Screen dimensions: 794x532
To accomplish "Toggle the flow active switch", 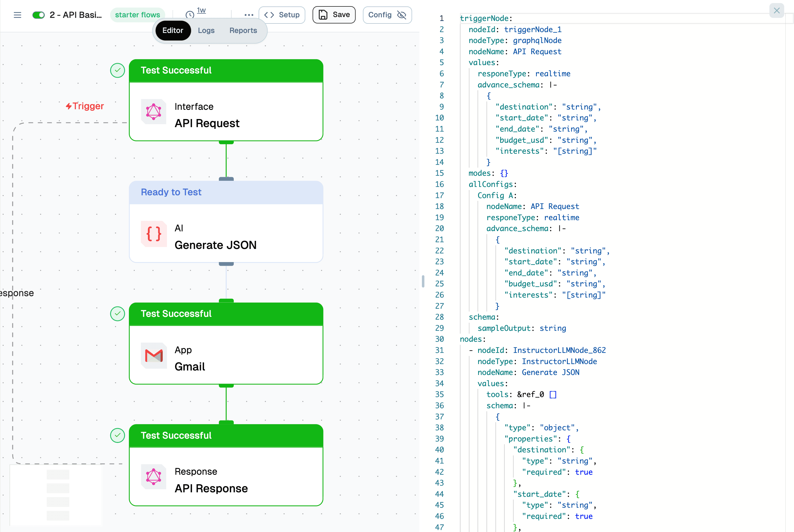I will [x=38, y=15].
